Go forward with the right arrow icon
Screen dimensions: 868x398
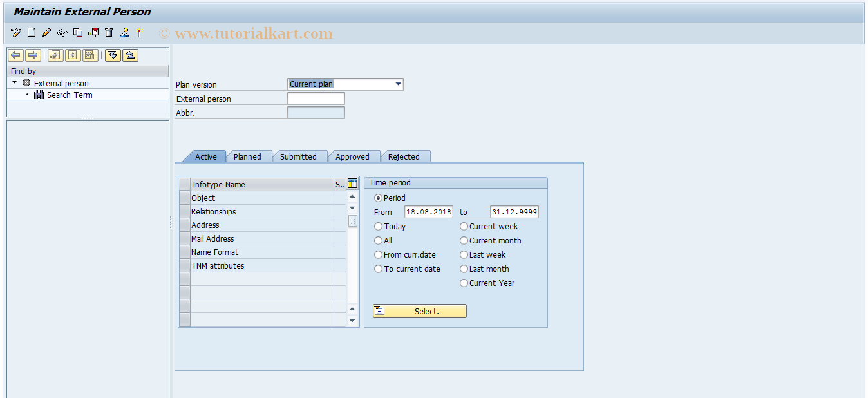pos(33,55)
